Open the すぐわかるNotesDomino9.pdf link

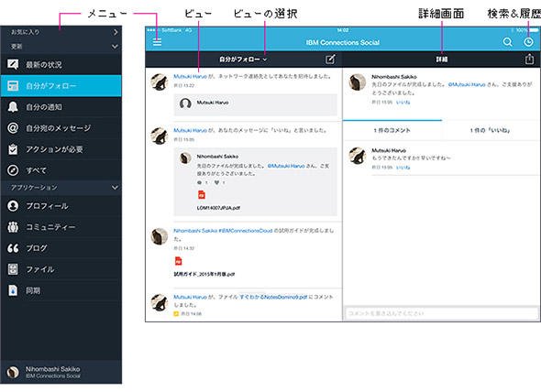[x=273, y=297]
